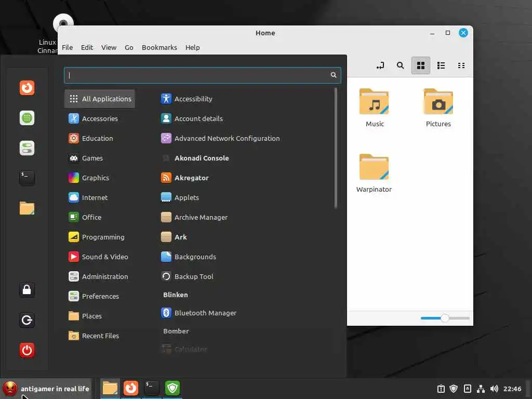This screenshot has width=532, height=399.
Task: Switch Home window to icon view
Action: [421, 65]
